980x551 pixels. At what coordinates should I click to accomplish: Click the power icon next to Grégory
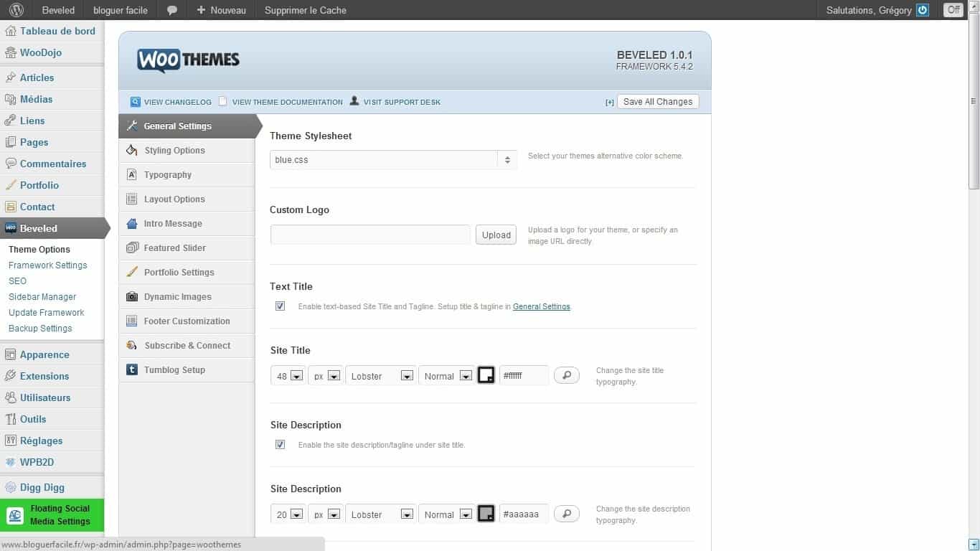[x=923, y=10]
